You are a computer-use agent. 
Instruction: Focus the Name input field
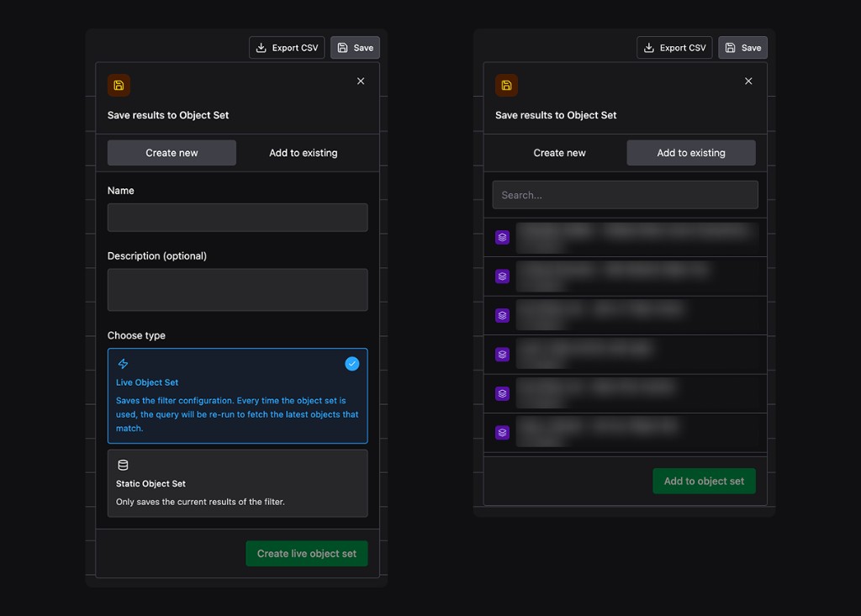238,218
